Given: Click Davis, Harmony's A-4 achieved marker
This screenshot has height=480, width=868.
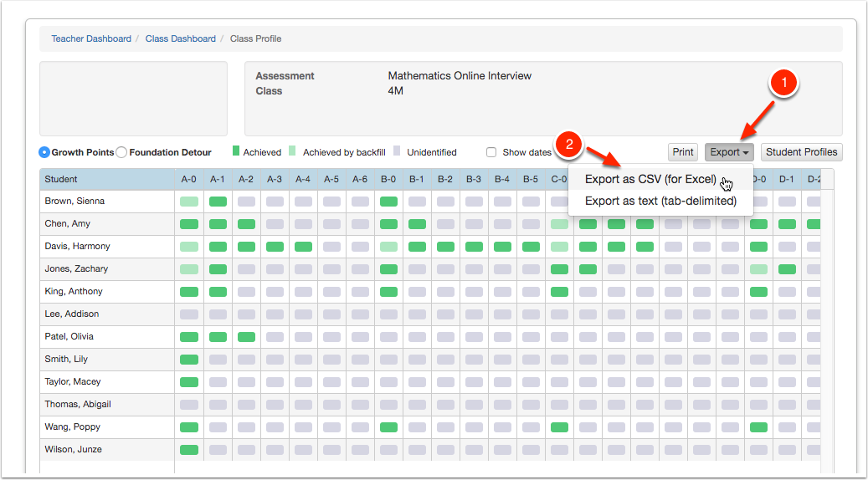Looking at the screenshot, I should (x=303, y=247).
